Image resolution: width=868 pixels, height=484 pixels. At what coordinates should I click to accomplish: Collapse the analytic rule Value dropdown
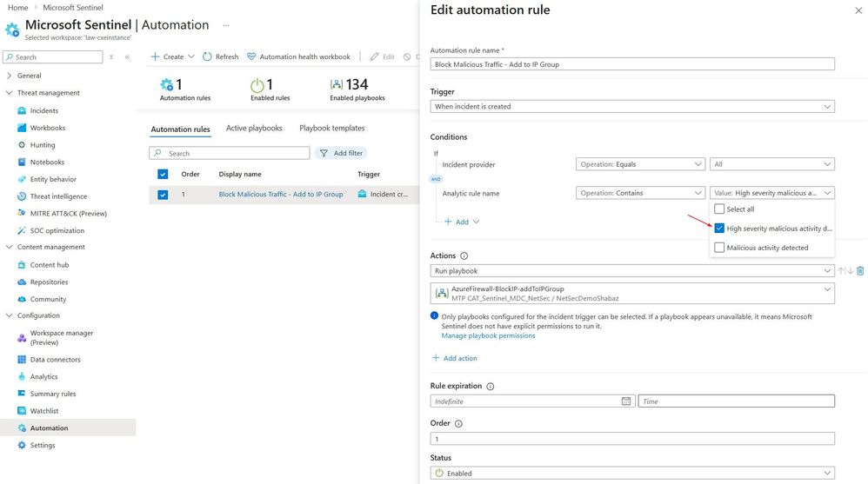point(772,193)
